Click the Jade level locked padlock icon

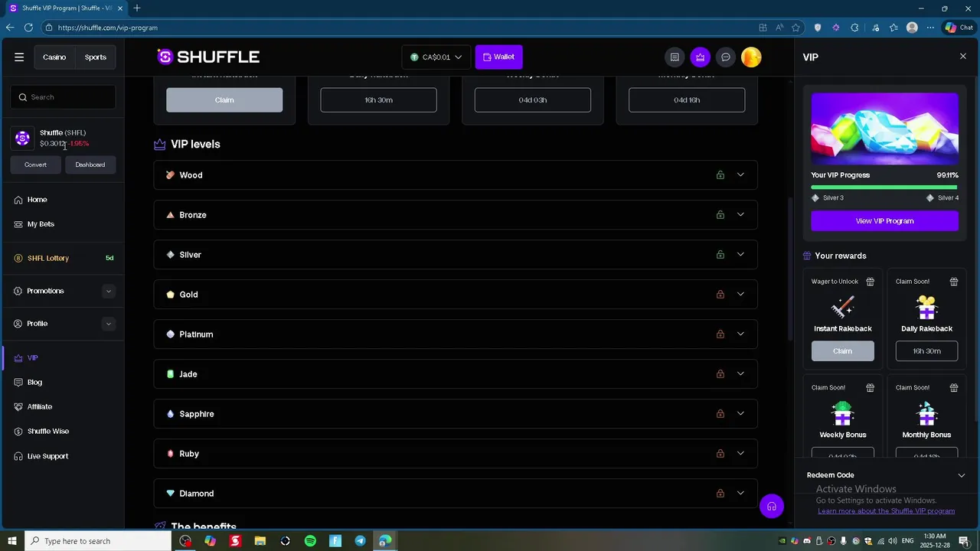[720, 374]
